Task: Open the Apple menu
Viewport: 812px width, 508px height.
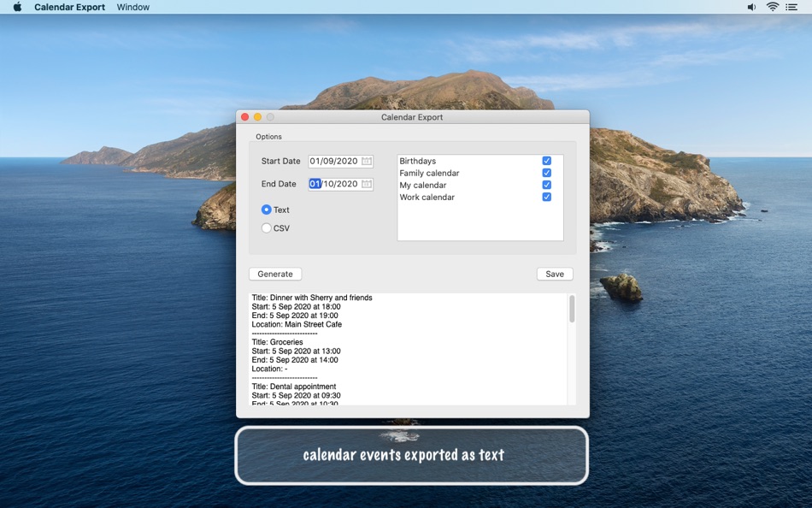Action: 17,7
